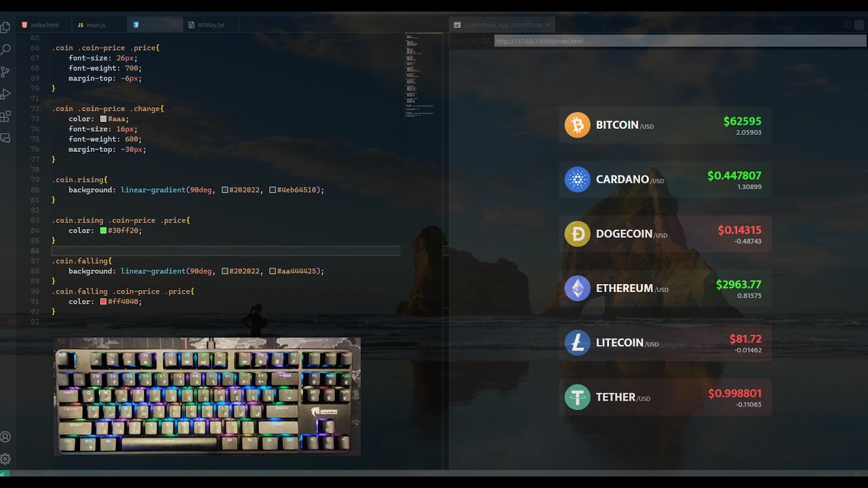Open the #aaa color swatch picker
Viewport: 868px width, 488px height.
(x=103, y=119)
